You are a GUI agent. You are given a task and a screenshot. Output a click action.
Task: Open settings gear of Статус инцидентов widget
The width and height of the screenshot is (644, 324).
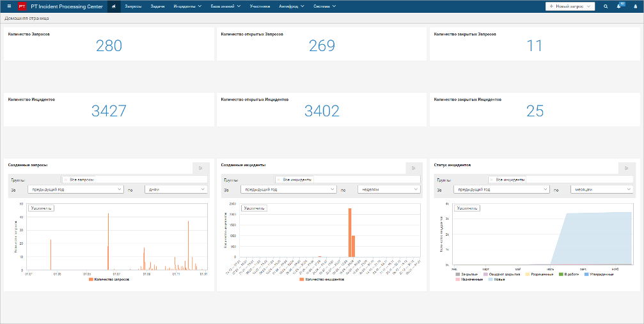(627, 168)
